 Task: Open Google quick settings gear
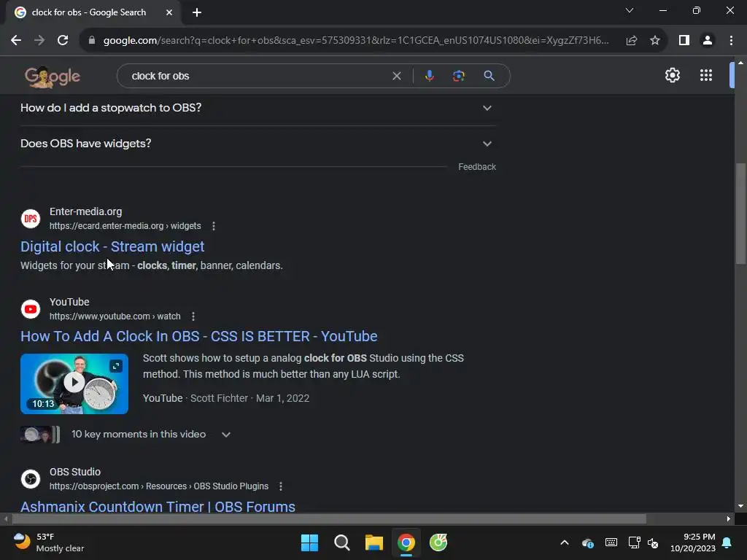pyautogui.click(x=672, y=75)
